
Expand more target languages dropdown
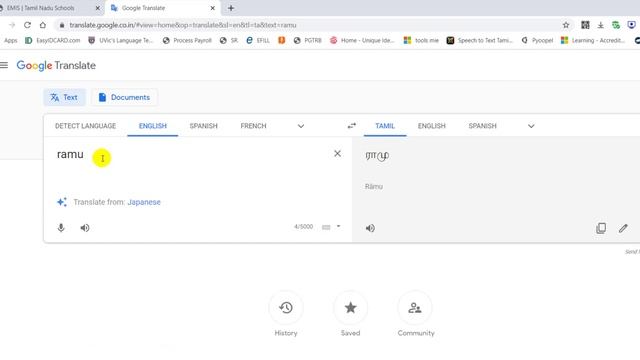tap(531, 126)
